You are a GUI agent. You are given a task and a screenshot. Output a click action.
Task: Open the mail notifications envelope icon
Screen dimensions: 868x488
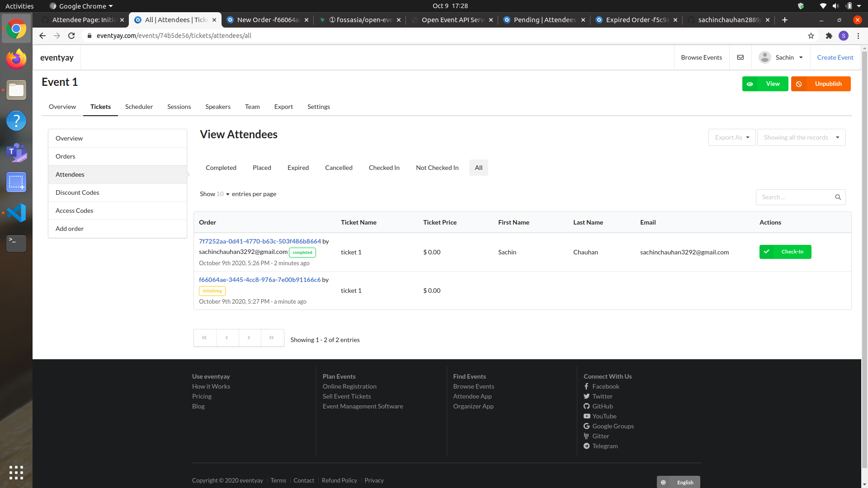(x=740, y=57)
